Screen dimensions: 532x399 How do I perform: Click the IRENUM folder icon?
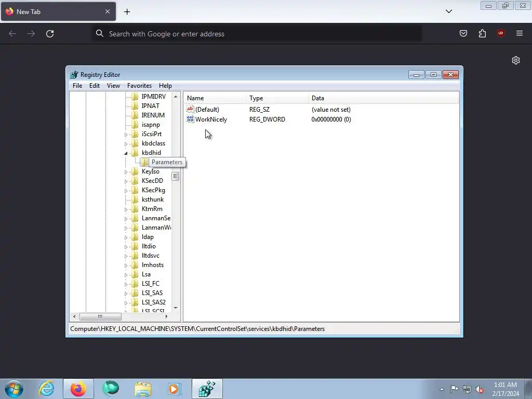point(135,115)
